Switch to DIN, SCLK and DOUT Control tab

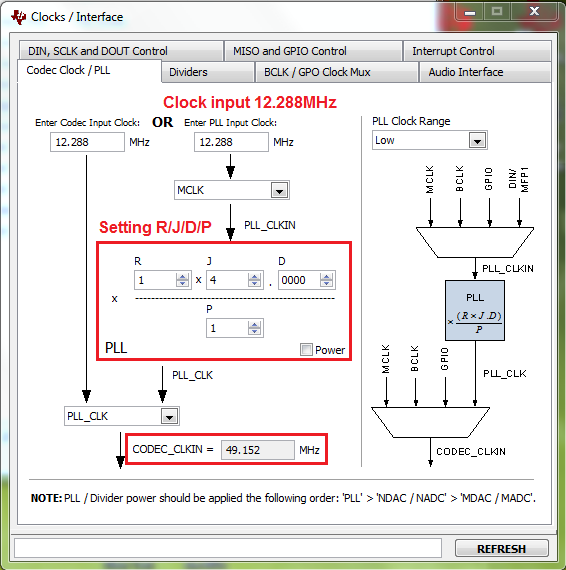(121, 51)
